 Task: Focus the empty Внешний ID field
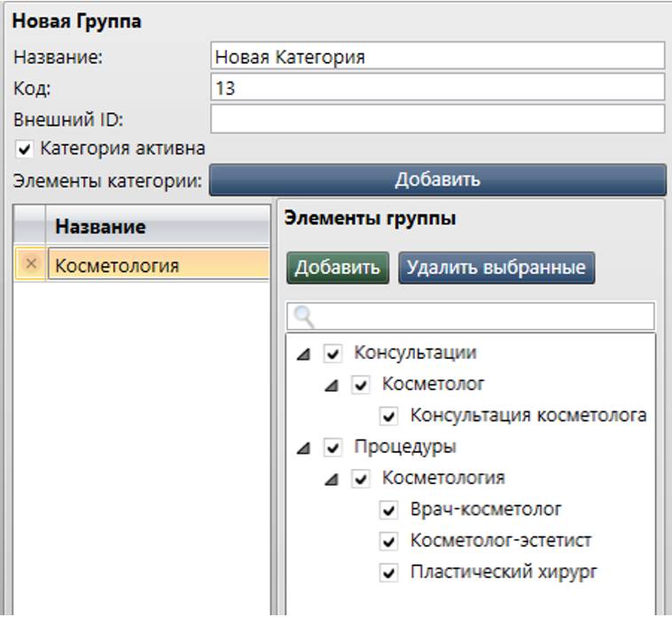click(437, 118)
